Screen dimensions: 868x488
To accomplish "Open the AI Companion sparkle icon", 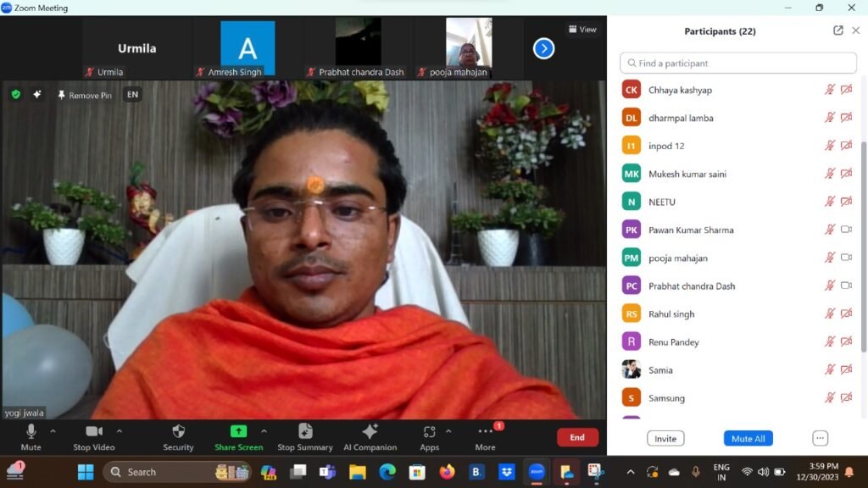I will (x=370, y=432).
